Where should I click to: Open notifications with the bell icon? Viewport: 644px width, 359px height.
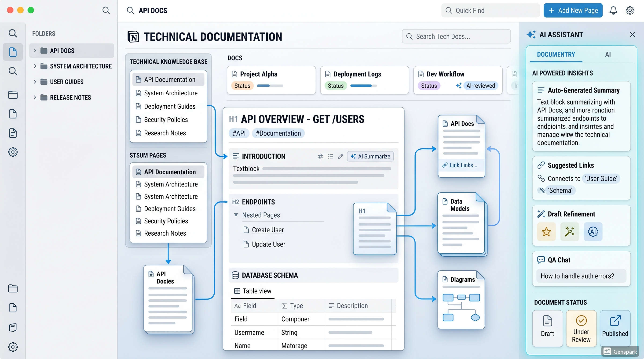tap(613, 10)
